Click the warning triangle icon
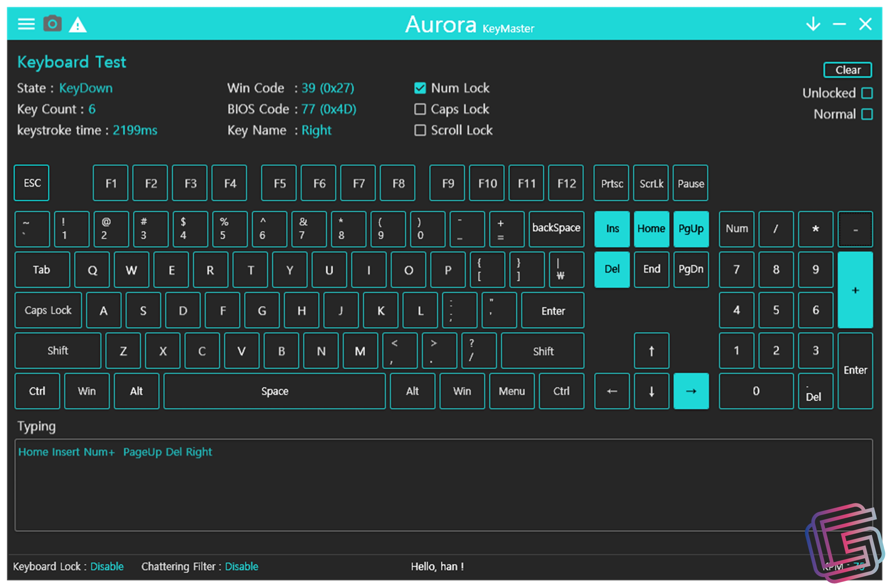 78,25
